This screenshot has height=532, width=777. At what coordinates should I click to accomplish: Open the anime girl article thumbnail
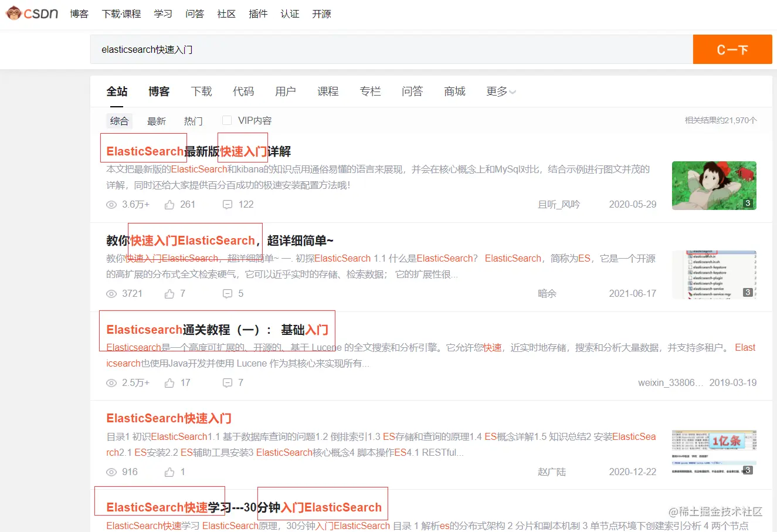pyautogui.click(x=714, y=185)
